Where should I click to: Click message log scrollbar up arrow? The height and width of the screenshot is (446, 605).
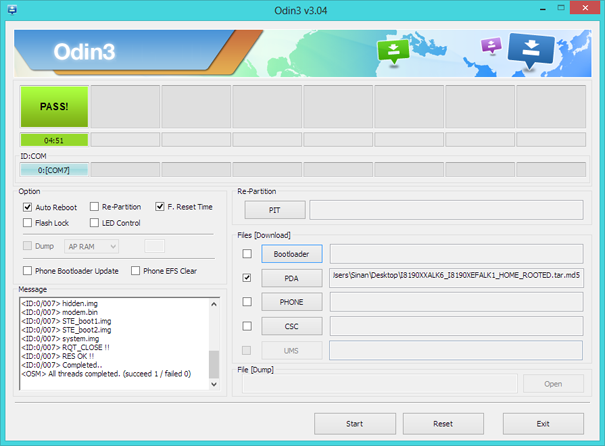click(214, 304)
